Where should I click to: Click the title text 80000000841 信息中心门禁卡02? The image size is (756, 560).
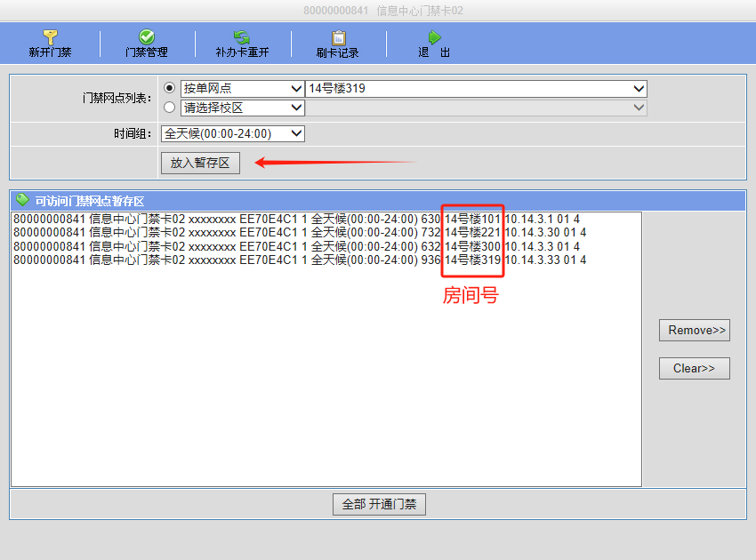(x=383, y=11)
